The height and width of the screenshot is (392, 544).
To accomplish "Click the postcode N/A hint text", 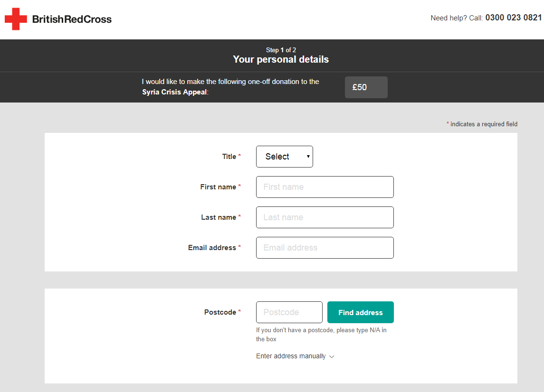I will tap(321, 335).
